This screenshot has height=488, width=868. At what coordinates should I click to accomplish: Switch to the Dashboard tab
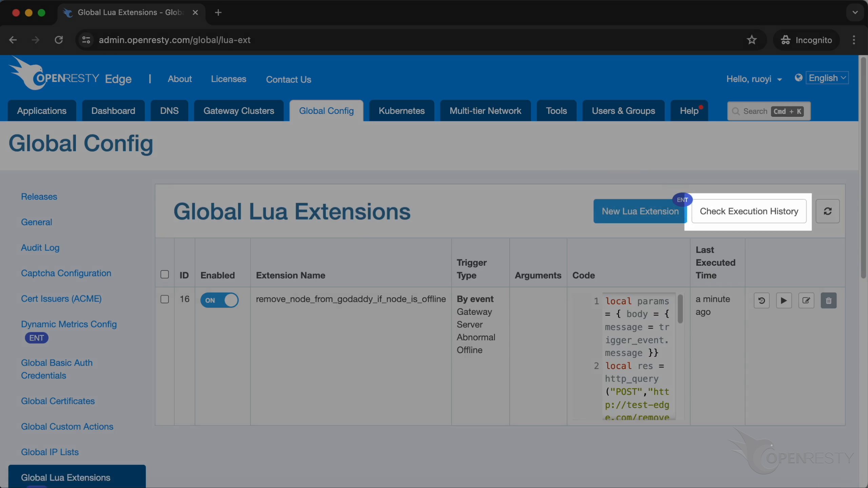pyautogui.click(x=113, y=110)
